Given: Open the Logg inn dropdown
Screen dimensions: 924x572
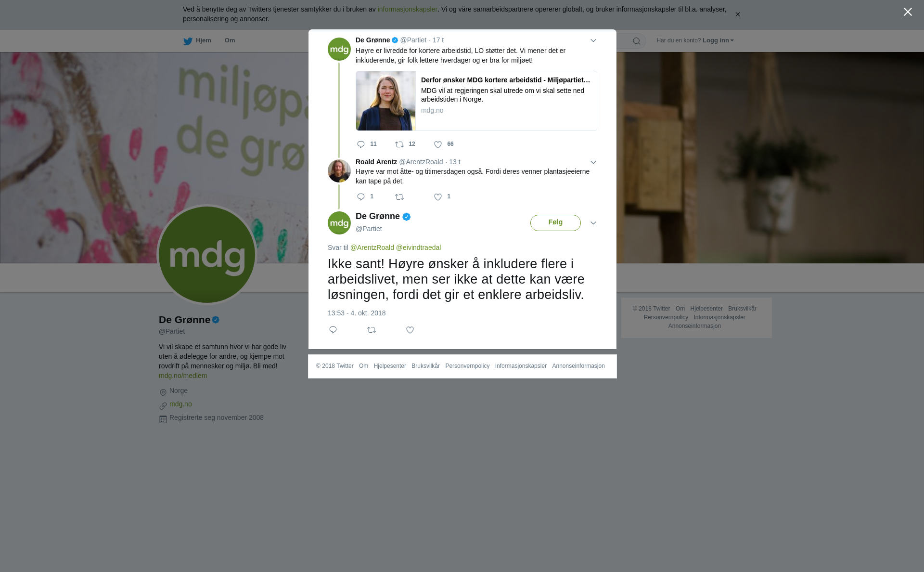Looking at the screenshot, I should [x=718, y=40].
